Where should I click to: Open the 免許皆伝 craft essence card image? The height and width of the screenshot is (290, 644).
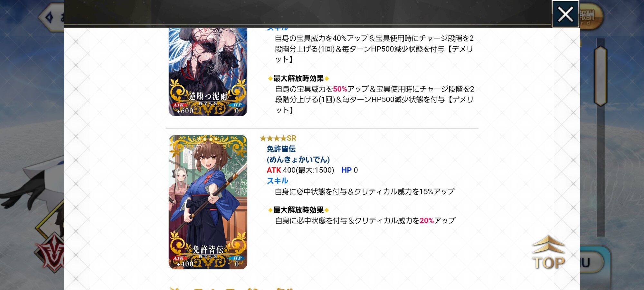(x=208, y=202)
